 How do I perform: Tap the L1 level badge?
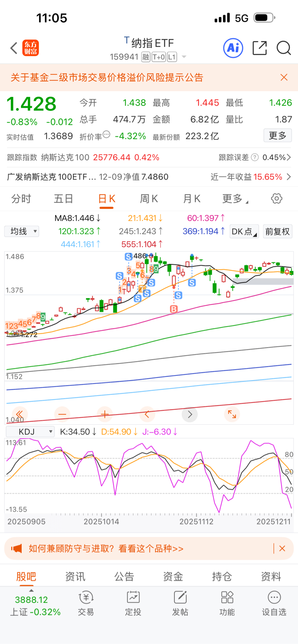pos(172,57)
